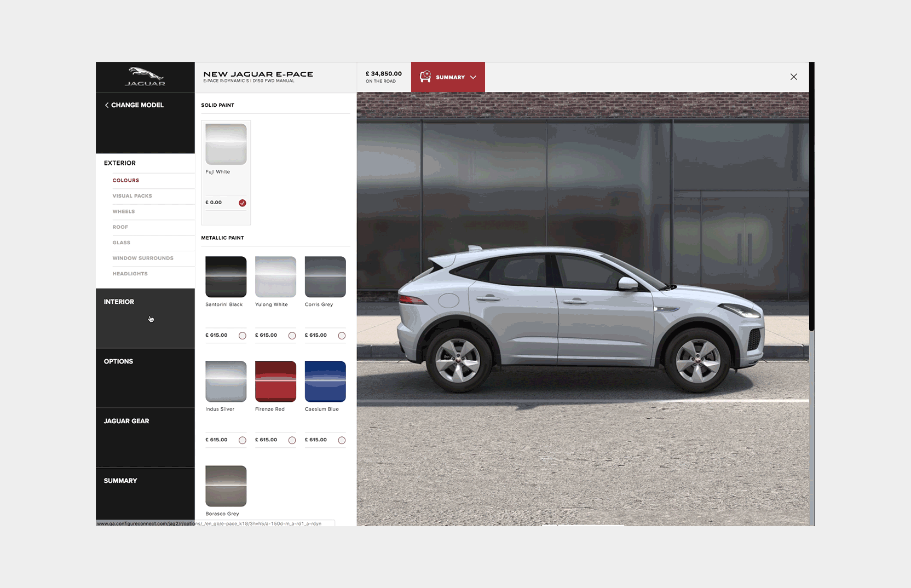Pick the Santorini Black paint swatch
The image size is (911, 588).
click(x=226, y=277)
